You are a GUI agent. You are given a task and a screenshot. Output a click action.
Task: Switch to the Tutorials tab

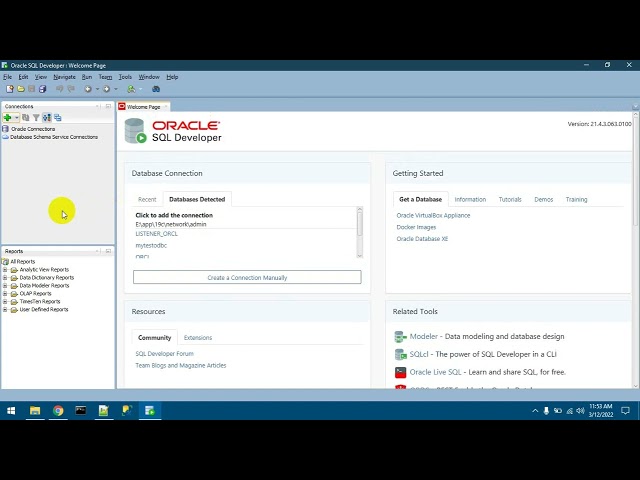pyautogui.click(x=510, y=200)
